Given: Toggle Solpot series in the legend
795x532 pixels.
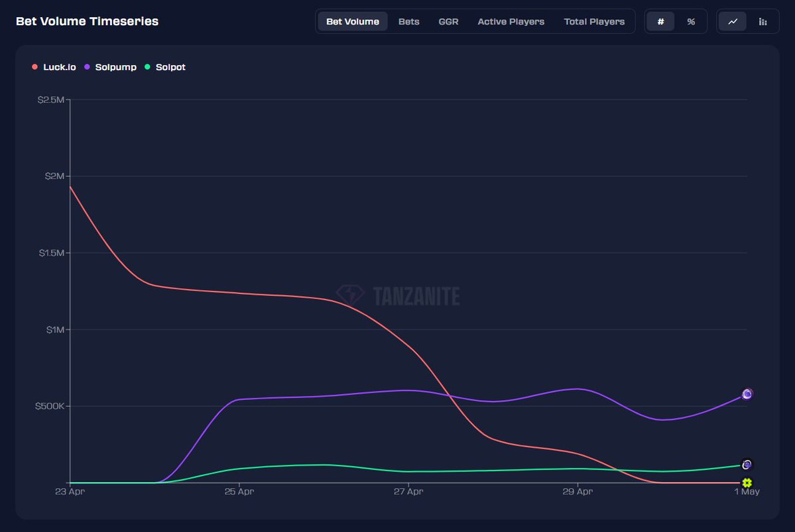Looking at the screenshot, I should 165,67.
